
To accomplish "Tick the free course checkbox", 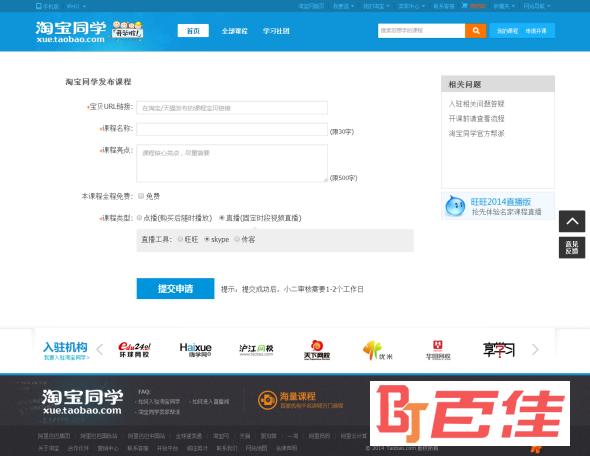I will click(x=141, y=196).
